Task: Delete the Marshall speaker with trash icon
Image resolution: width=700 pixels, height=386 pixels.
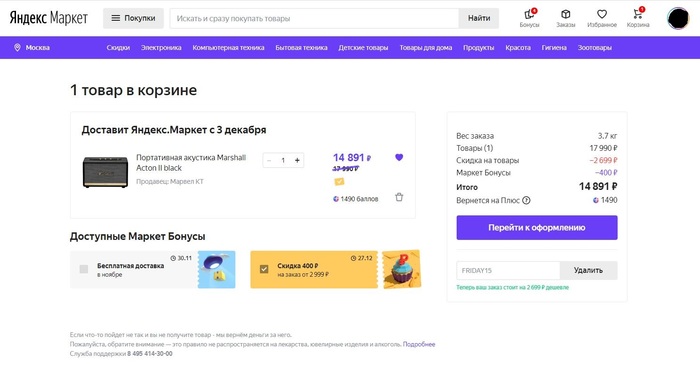Action: click(399, 197)
